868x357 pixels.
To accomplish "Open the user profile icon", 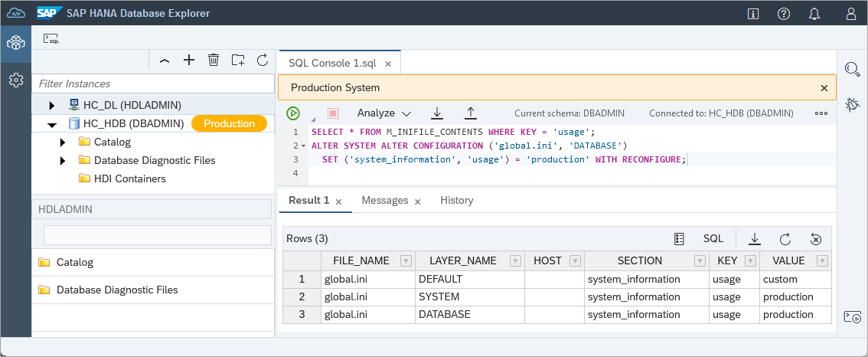I will coord(851,14).
